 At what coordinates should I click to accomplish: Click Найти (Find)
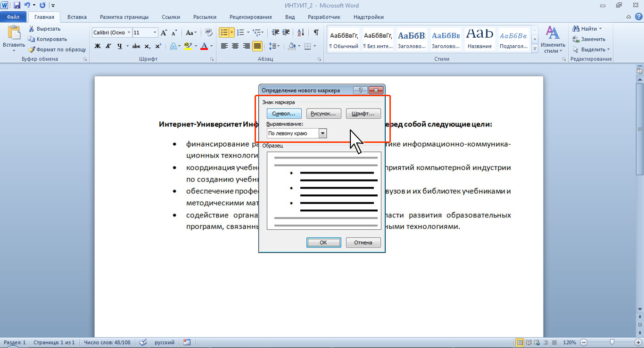point(587,29)
